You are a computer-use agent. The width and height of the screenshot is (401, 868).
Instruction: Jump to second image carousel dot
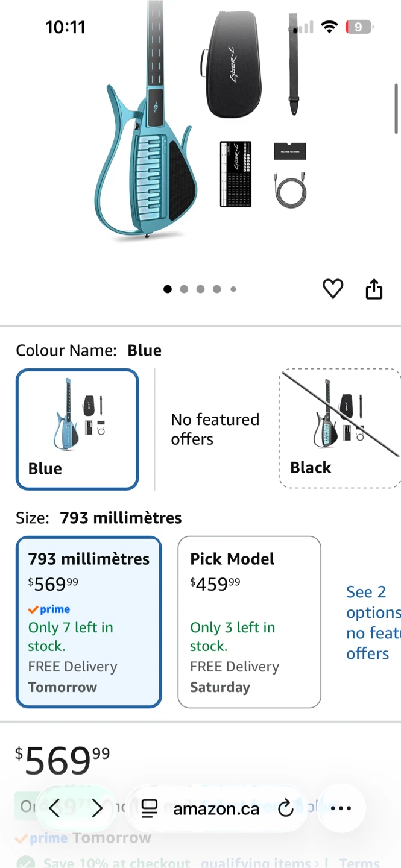click(x=184, y=289)
